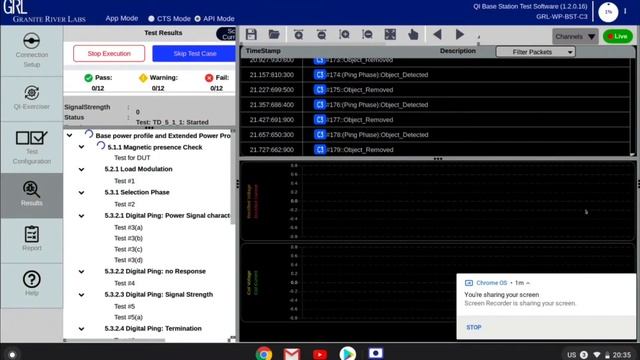640x360 pixels.
Task: Collapse Base power profile tree node
Action: point(69,135)
